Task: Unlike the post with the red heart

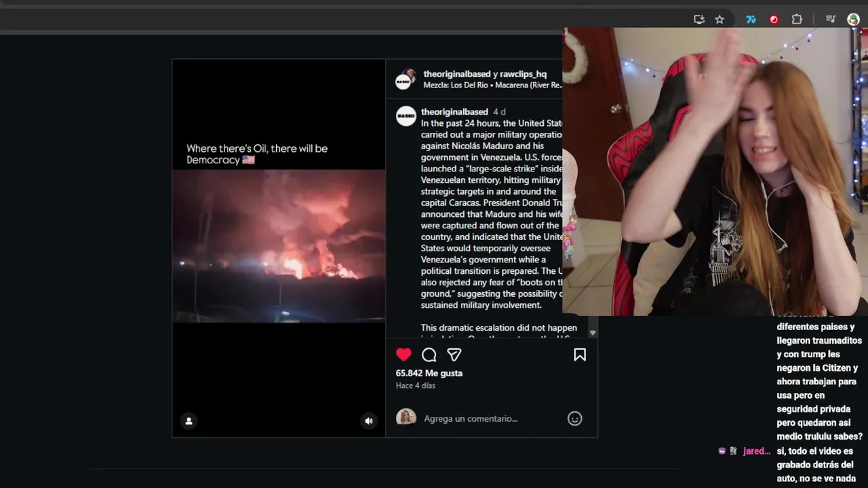Action: pos(403,354)
